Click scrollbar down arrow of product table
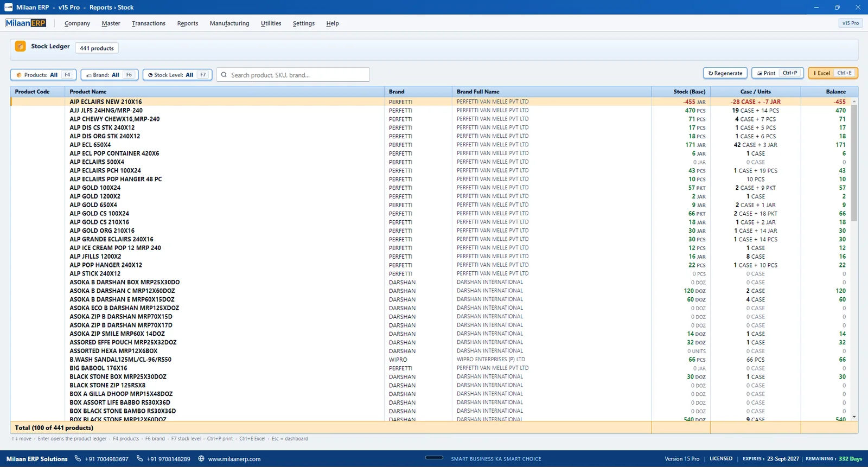 [854, 417]
